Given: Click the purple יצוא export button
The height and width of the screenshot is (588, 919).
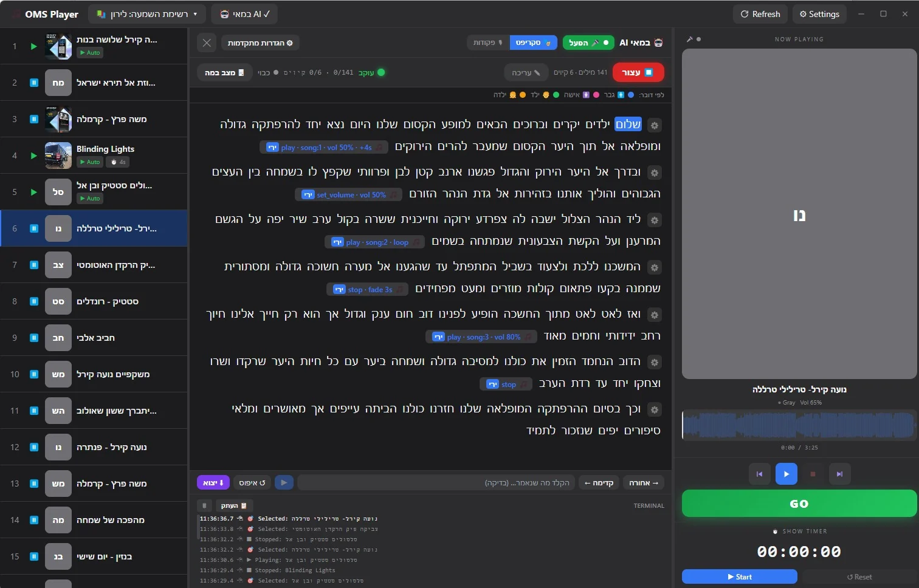Looking at the screenshot, I should (x=213, y=483).
